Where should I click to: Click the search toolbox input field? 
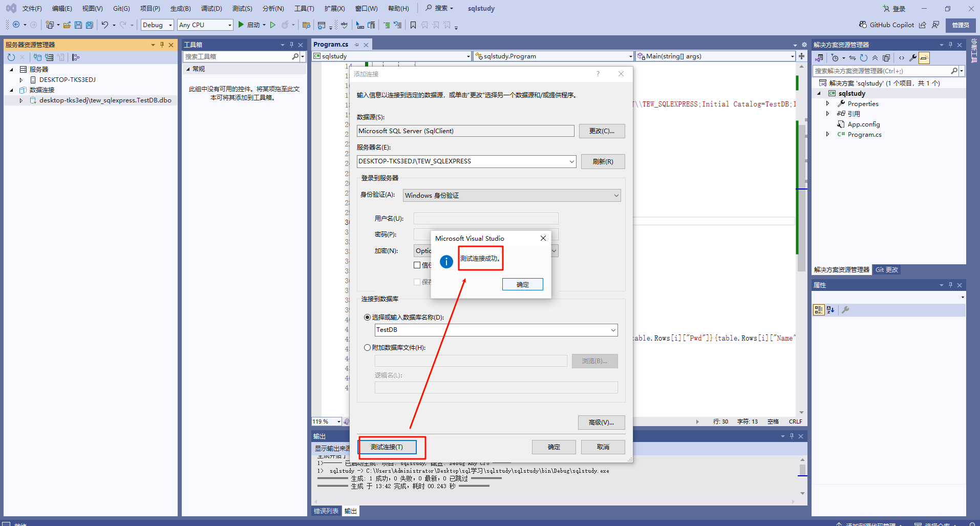point(238,56)
